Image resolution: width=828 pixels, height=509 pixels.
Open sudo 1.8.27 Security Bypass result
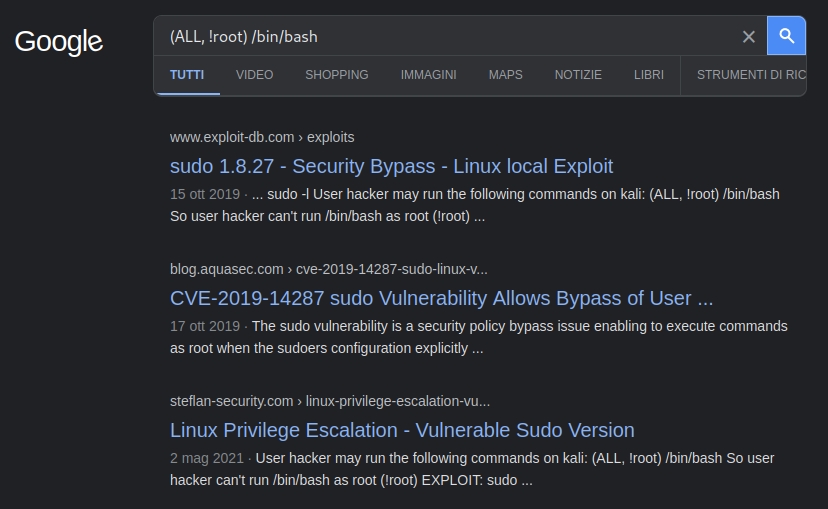point(391,166)
